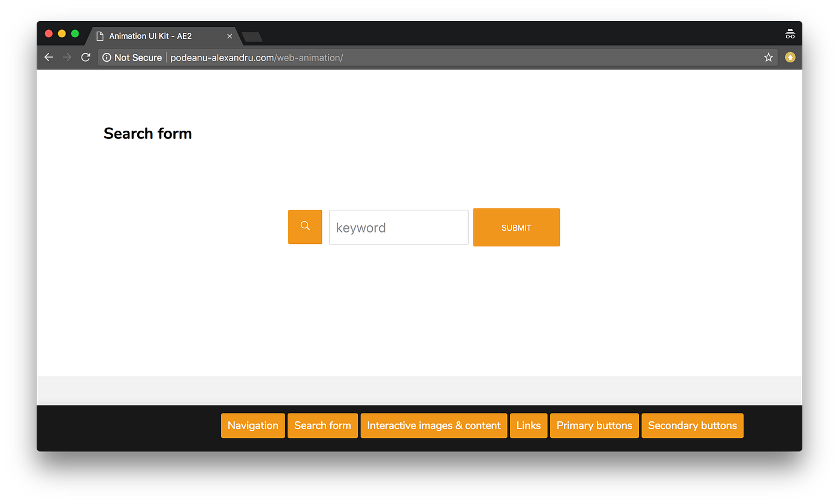Click the orange extension icon beside the star
The image size is (839, 504).
pyautogui.click(x=790, y=57)
